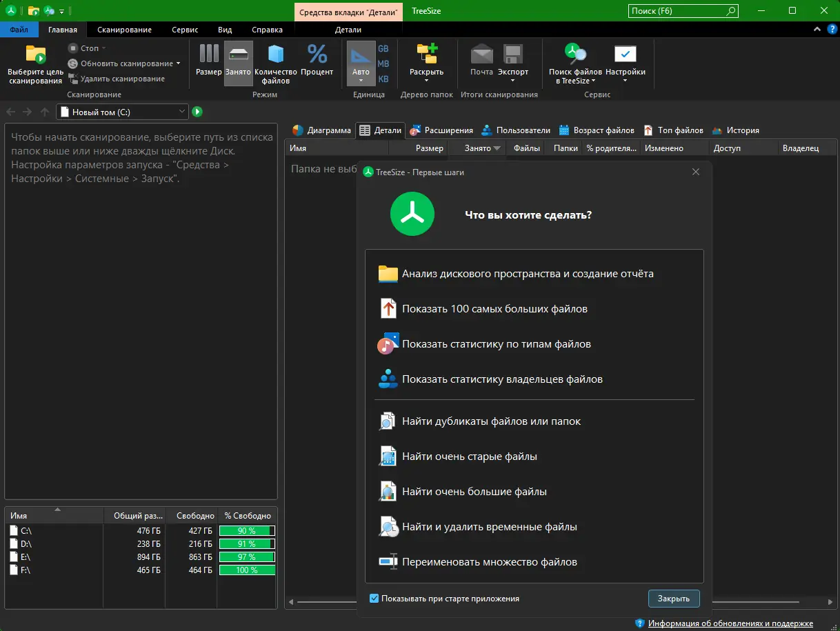Open the updates and support info link
This screenshot has width=840, height=631.
(x=730, y=623)
